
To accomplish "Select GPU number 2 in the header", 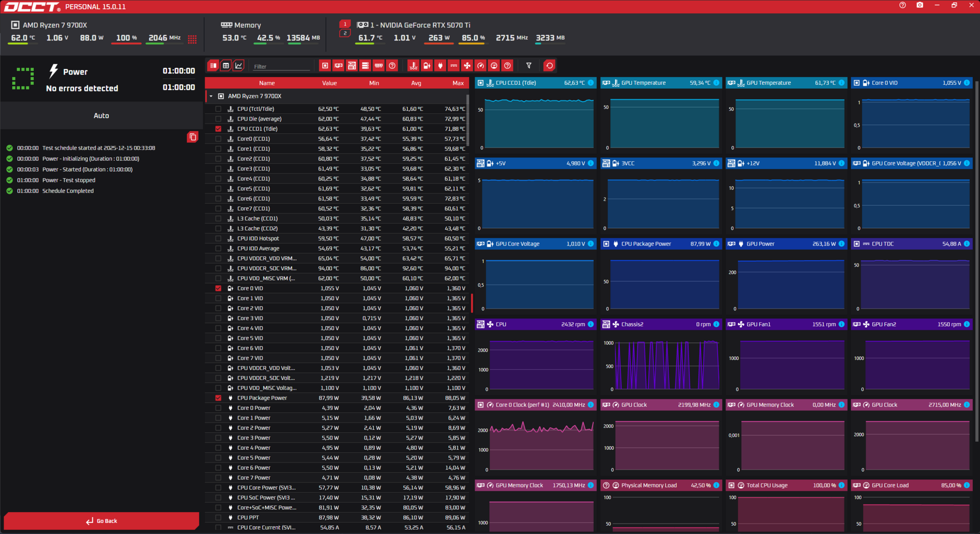I will (x=345, y=33).
